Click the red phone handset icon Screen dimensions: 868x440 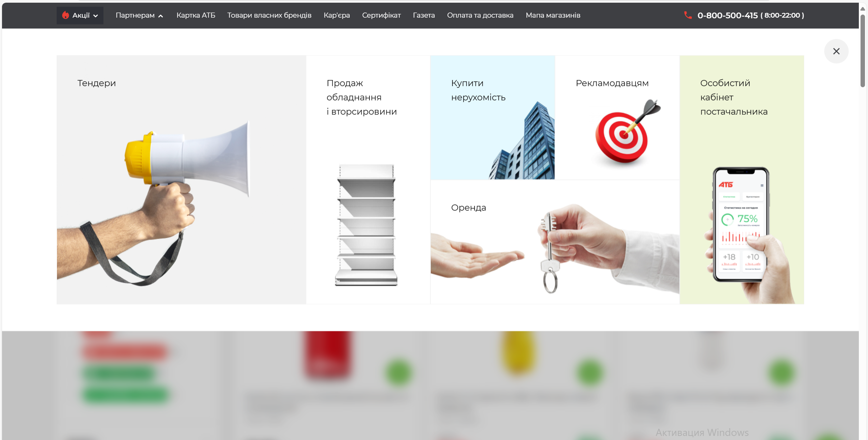click(x=688, y=15)
